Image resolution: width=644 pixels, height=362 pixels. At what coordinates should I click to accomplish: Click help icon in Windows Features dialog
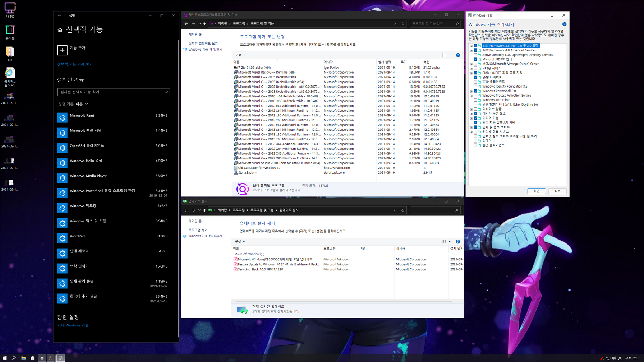coord(564,24)
